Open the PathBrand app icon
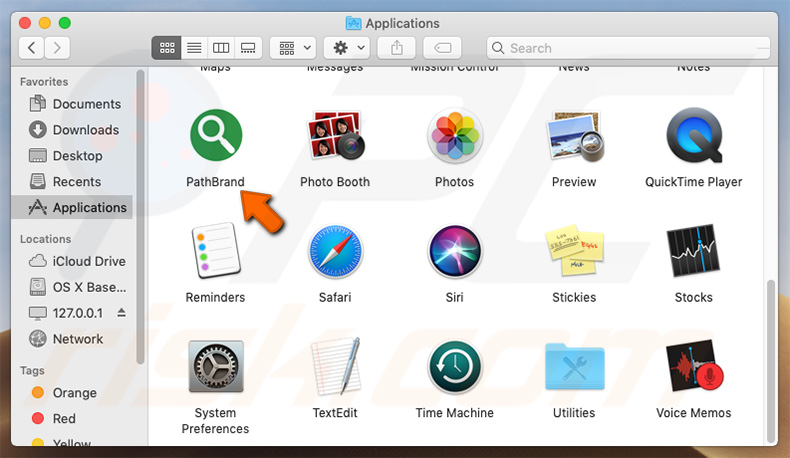This screenshot has width=790, height=458. coord(216,135)
